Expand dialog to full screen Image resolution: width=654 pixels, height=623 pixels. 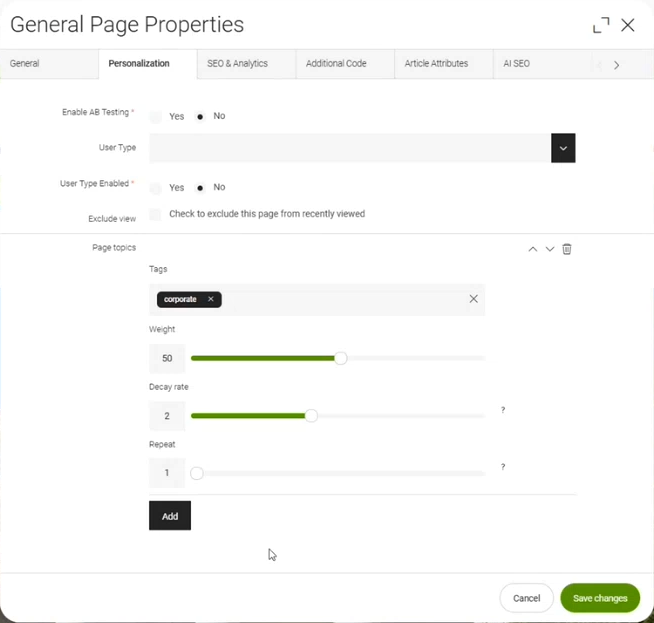(601, 25)
